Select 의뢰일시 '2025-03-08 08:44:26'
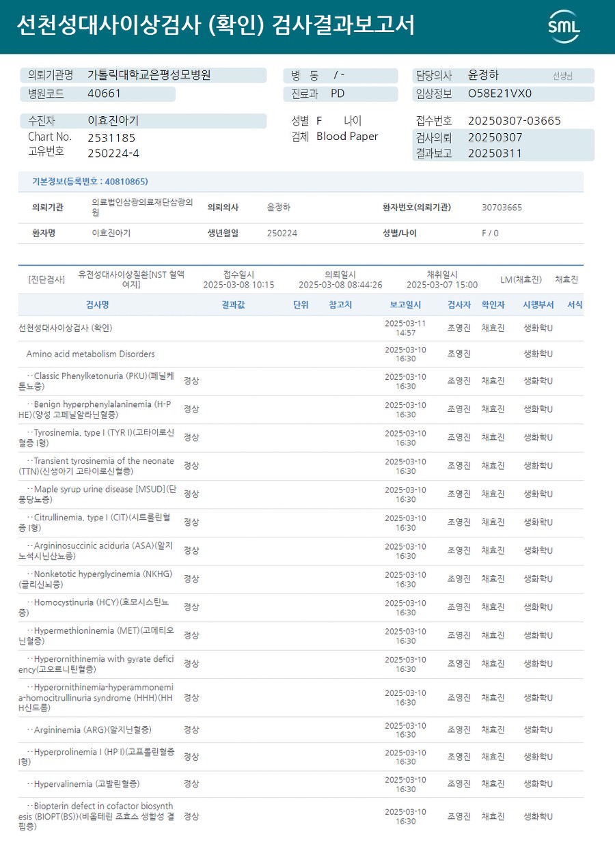This screenshot has width=615, height=868. click(x=340, y=285)
